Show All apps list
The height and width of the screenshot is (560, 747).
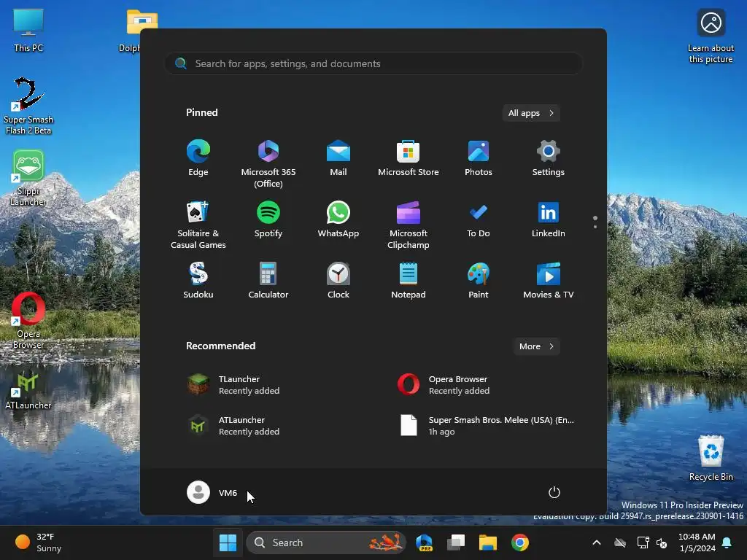point(531,113)
